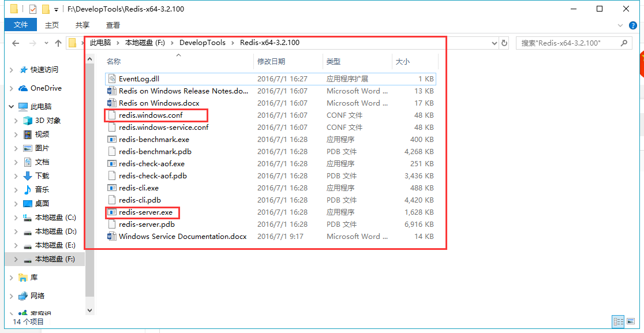644x333 pixels.
Task: Select the redis-benchmark.exe icon
Action: click(x=112, y=139)
